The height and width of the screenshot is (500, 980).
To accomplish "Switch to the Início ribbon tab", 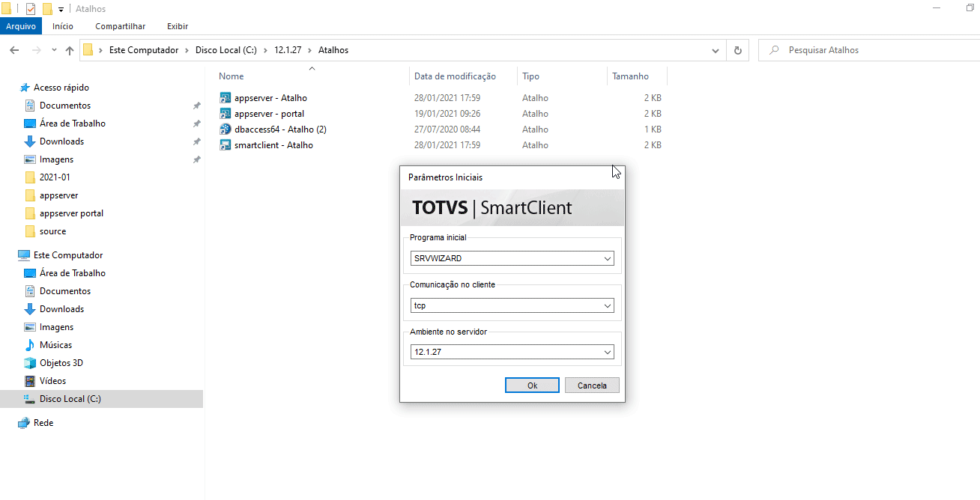I will 63,26.
